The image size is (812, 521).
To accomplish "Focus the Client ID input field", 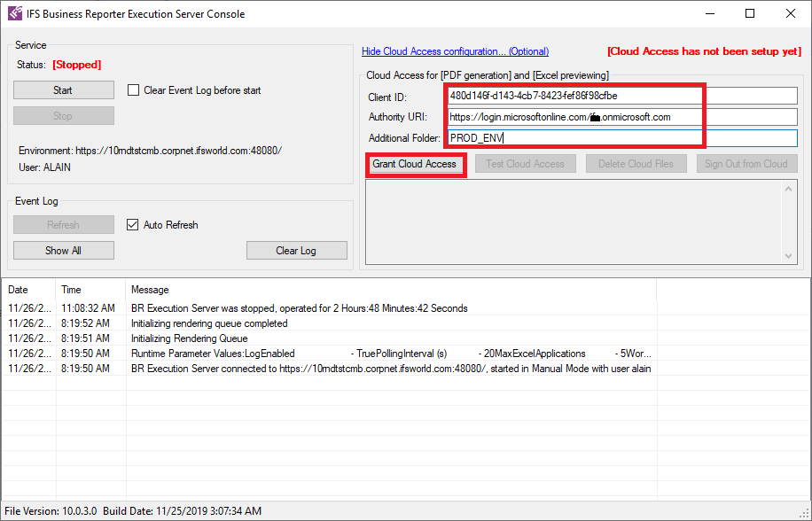I will [622, 96].
